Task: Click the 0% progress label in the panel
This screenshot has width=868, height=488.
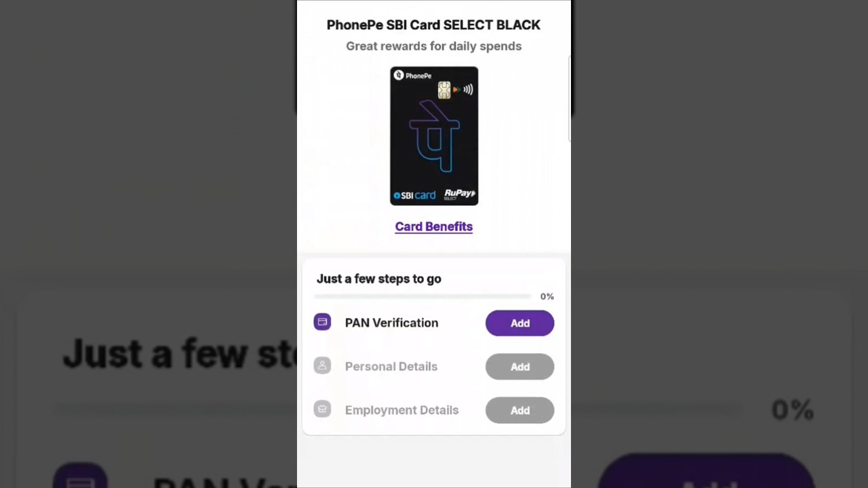Action: coord(547,296)
